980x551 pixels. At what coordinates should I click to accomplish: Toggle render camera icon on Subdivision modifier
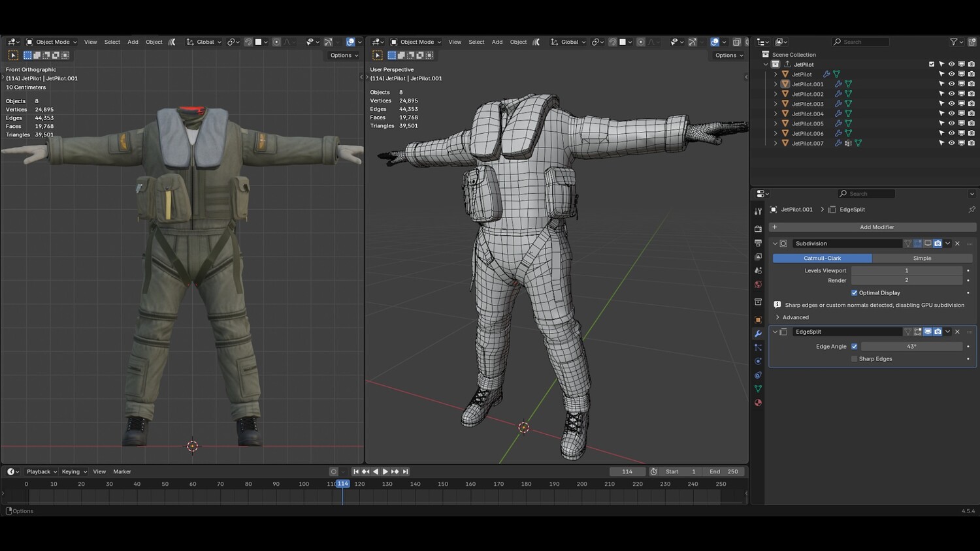(938, 244)
